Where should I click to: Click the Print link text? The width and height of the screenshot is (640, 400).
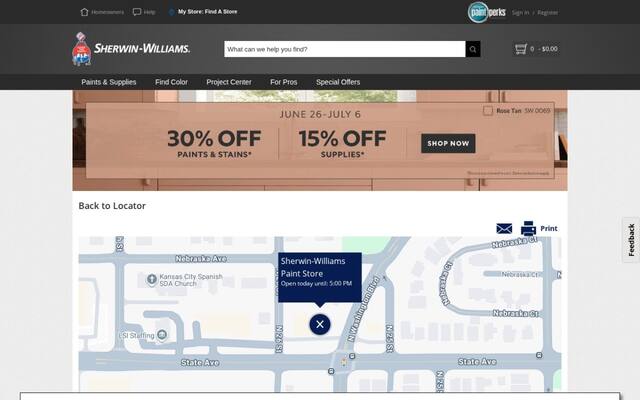[549, 229]
